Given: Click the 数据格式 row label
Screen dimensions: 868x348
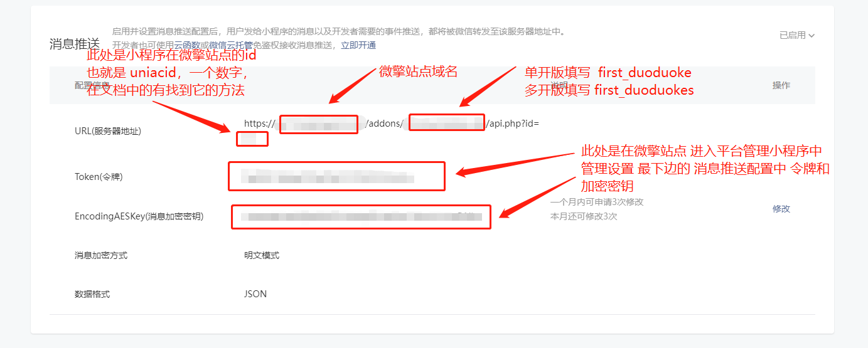Looking at the screenshot, I should coord(92,294).
